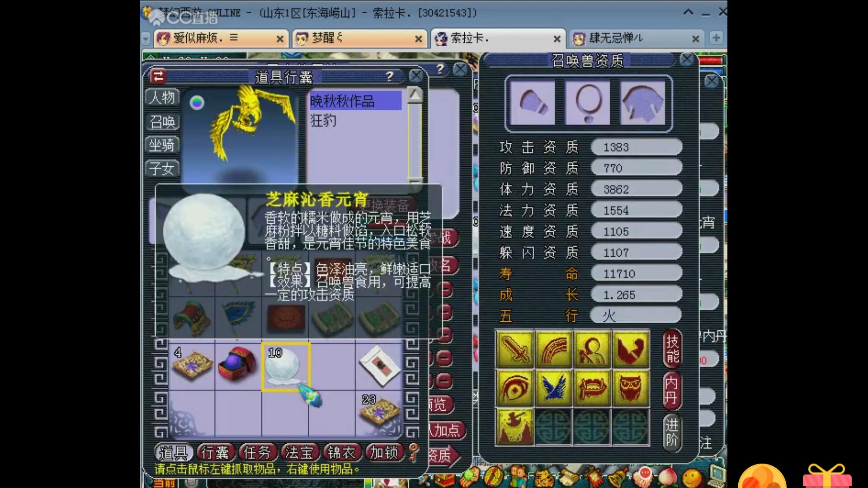Image resolution: width=868 pixels, height=488 pixels.
Task: Click the robe pet equipment slot
Action: pos(642,103)
